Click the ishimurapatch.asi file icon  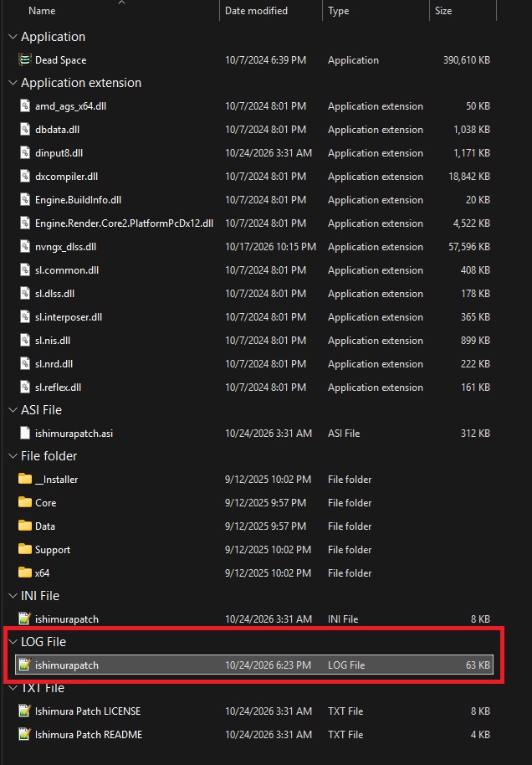coord(25,433)
